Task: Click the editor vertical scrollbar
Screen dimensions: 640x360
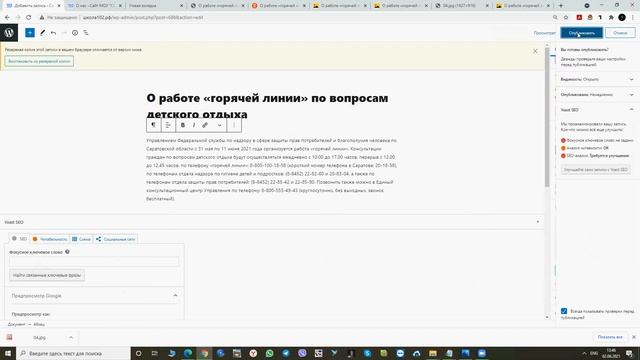Action: [x=547, y=118]
